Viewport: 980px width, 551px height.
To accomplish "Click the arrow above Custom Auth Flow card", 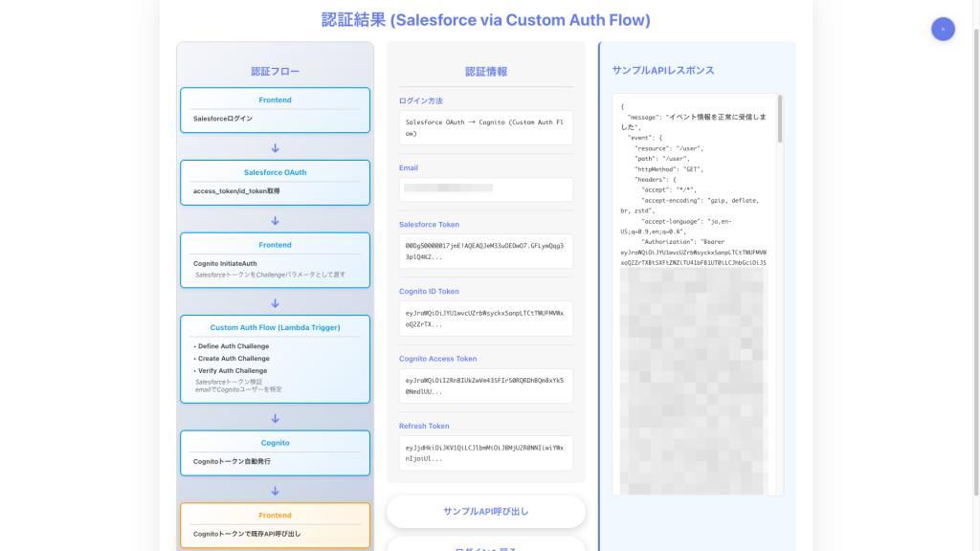I will 275,303.
